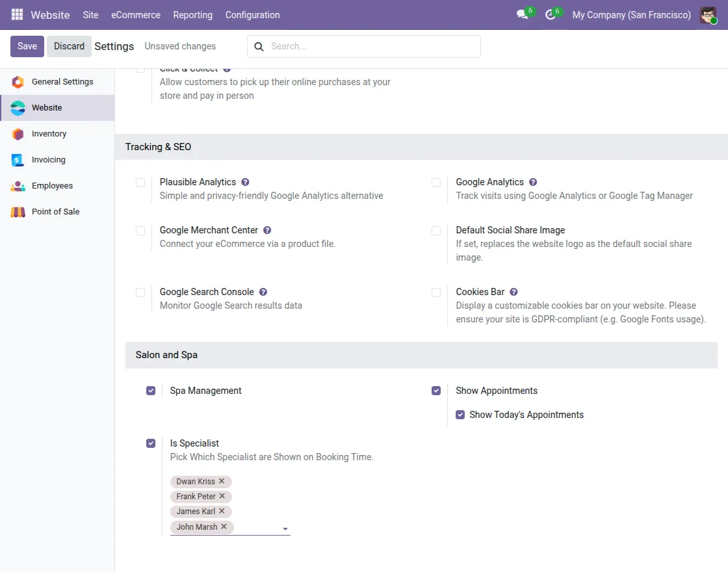Open the Configuration menu

click(253, 15)
